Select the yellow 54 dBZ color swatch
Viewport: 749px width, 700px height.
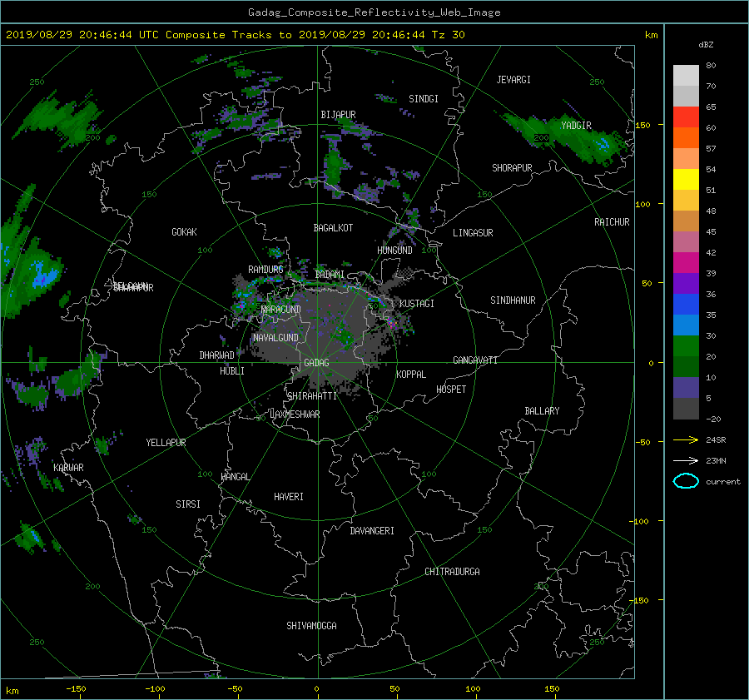pos(686,179)
